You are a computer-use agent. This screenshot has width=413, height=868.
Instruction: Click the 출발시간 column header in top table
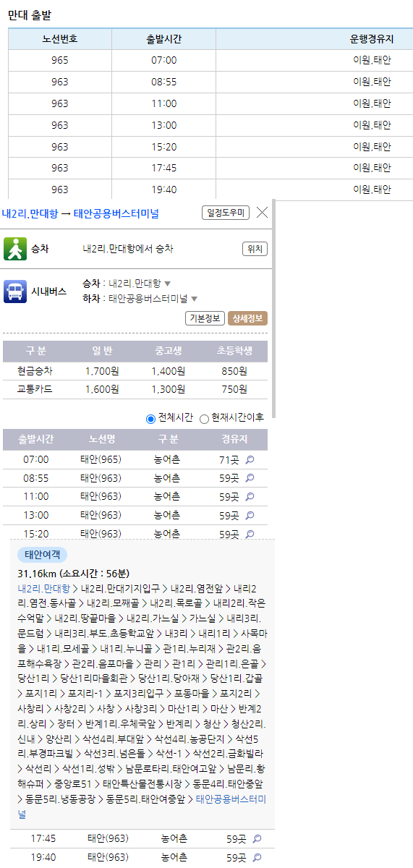pyautogui.click(x=163, y=39)
